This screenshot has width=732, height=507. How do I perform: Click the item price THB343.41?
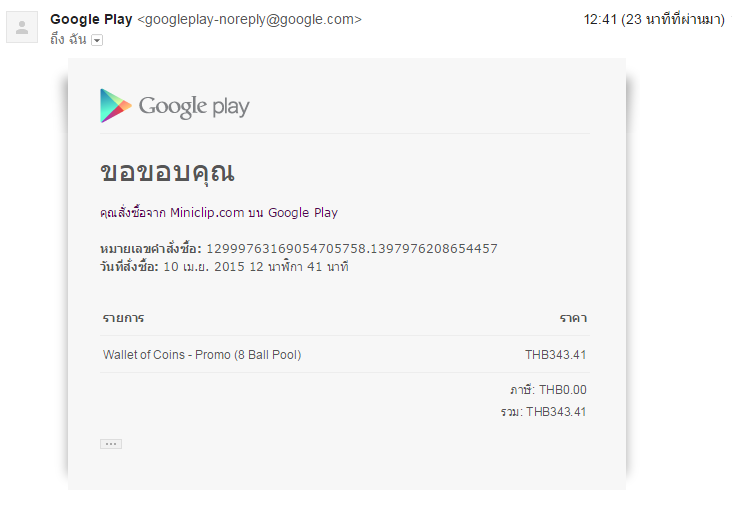coord(556,354)
